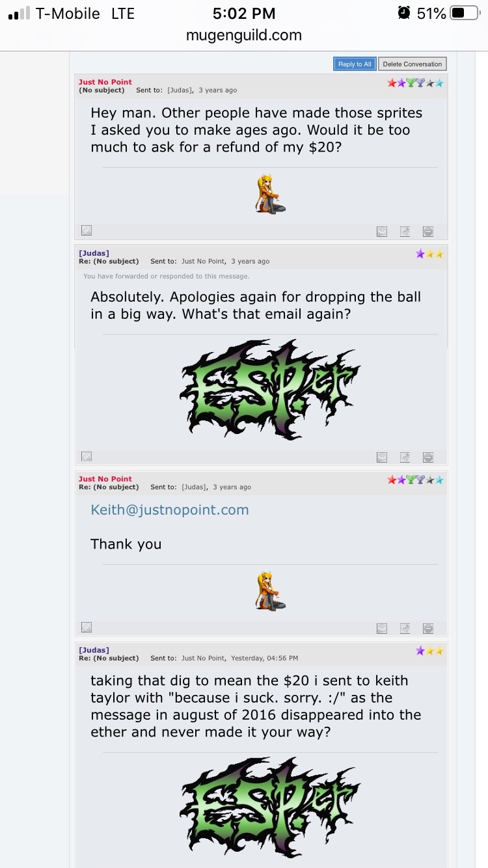The image size is (488, 868).
Task: Click report icon at bottom-left of first message
Action: click(x=87, y=230)
